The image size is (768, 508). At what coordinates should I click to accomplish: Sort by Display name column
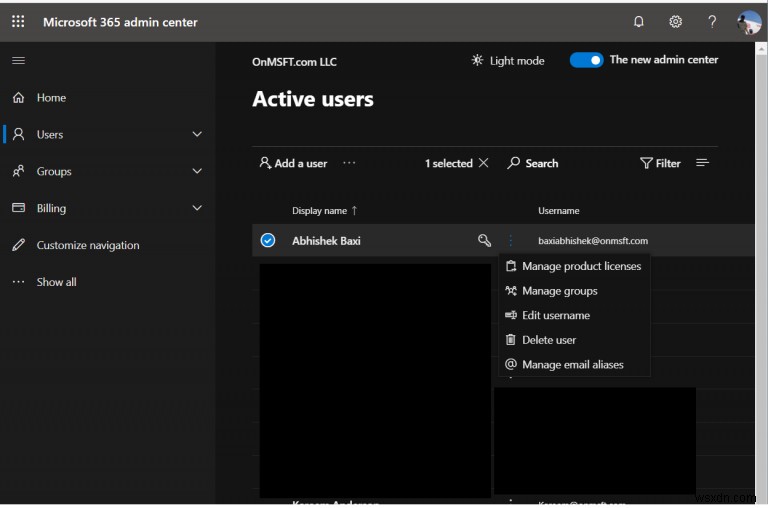tap(325, 211)
